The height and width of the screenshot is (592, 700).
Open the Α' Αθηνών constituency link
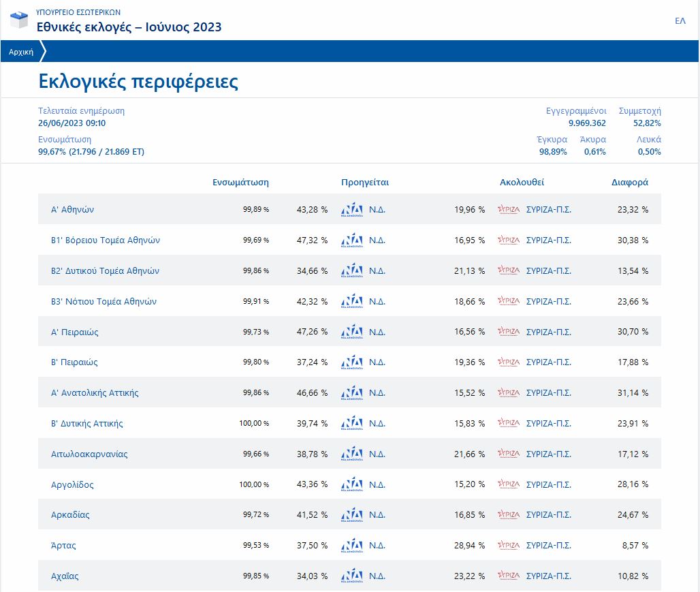click(72, 209)
